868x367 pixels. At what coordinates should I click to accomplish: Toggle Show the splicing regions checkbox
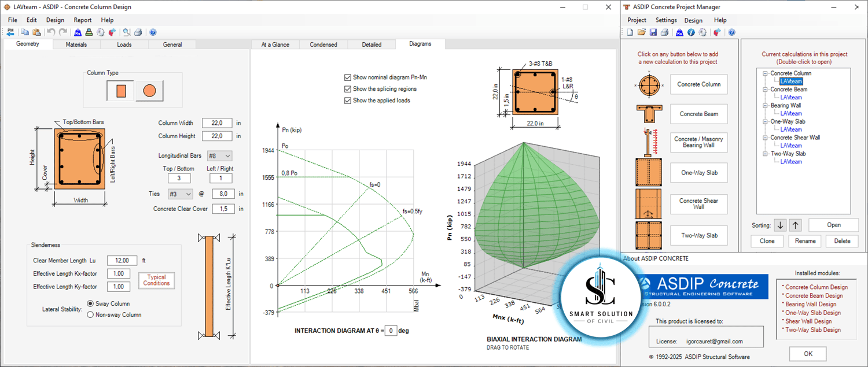(x=348, y=89)
